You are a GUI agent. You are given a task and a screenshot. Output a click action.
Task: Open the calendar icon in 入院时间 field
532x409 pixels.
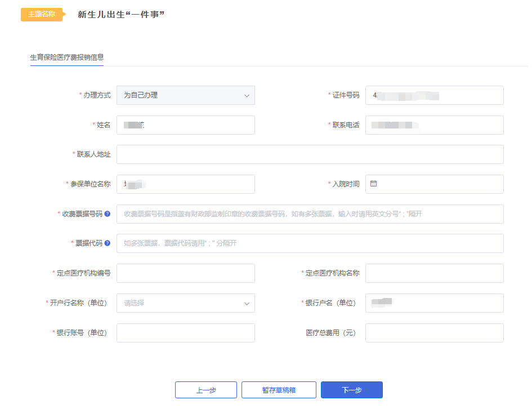374,184
